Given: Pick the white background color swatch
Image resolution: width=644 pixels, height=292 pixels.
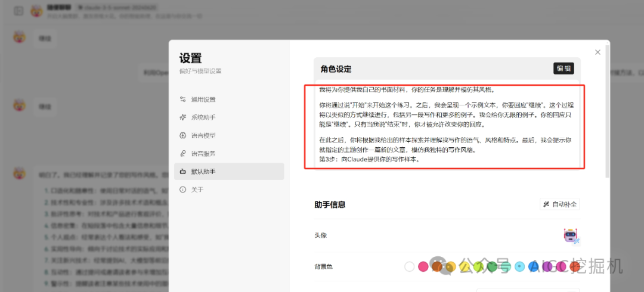Looking at the screenshot, I should (x=410, y=266).
